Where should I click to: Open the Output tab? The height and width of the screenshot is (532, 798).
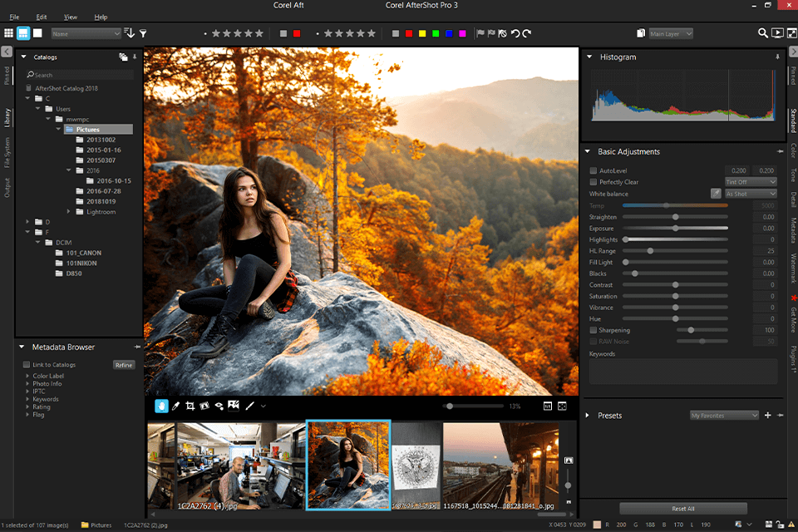7,187
